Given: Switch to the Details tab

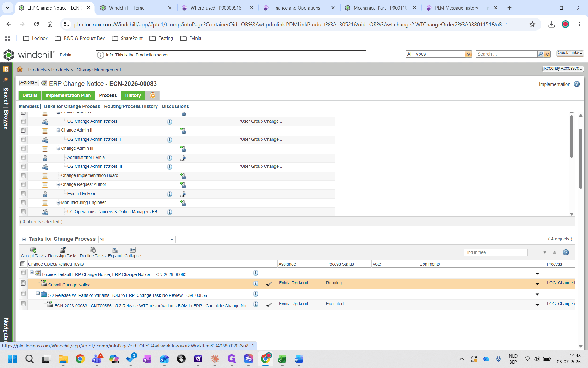Looking at the screenshot, I should click(x=30, y=95).
